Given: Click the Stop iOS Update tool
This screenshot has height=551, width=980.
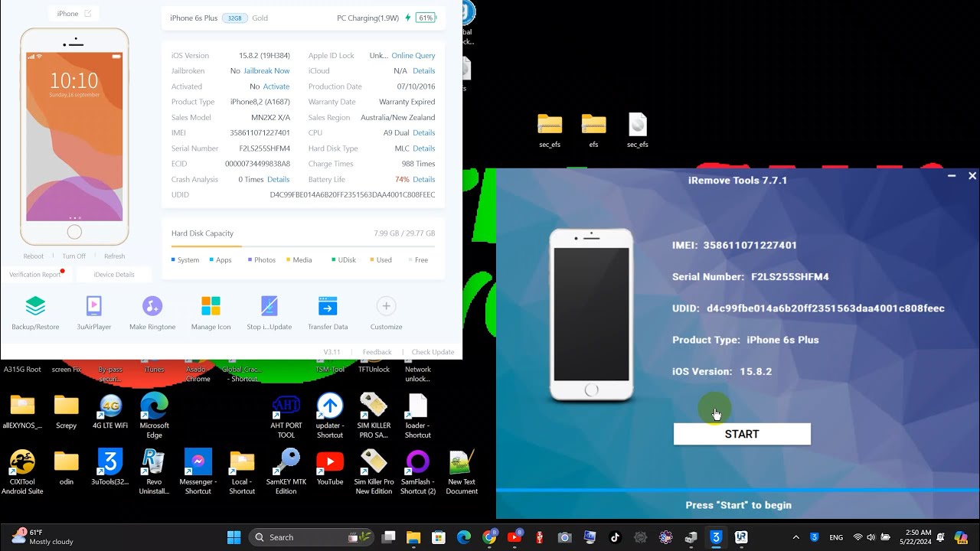Looking at the screenshot, I should [269, 313].
